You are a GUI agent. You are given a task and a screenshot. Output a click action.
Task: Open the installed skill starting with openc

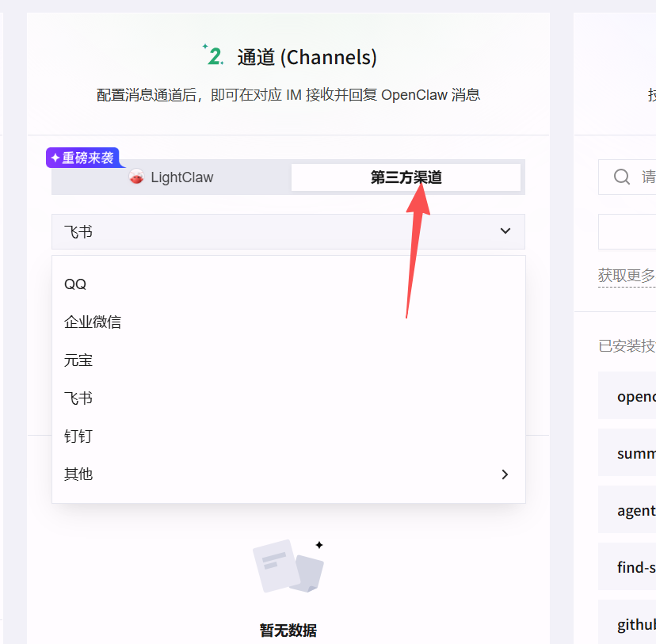(x=634, y=396)
